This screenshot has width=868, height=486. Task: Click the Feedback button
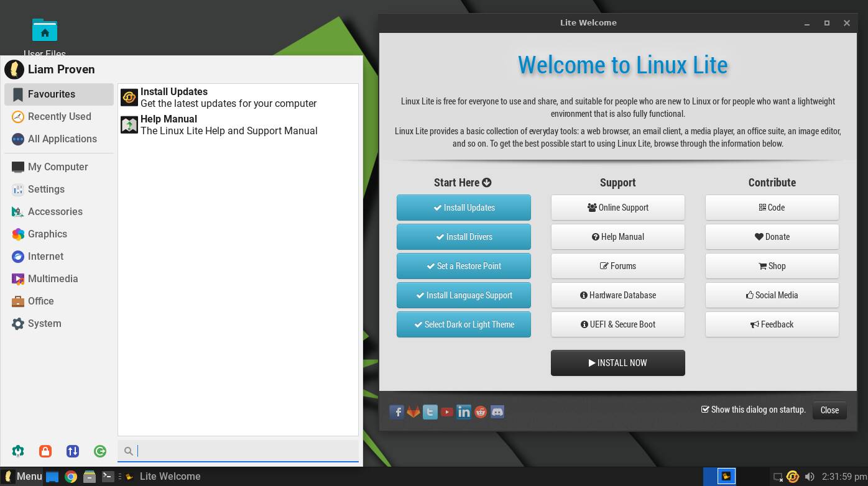(772, 324)
